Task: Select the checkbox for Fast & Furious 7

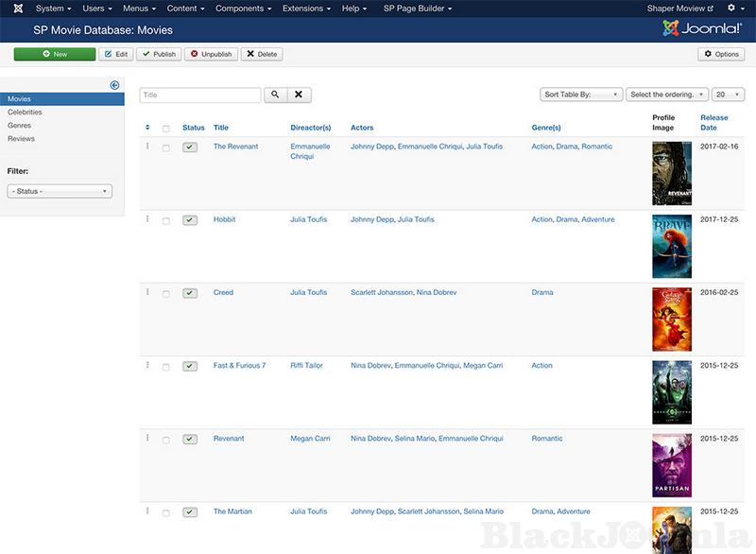Action: pyautogui.click(x=166, y=367)
